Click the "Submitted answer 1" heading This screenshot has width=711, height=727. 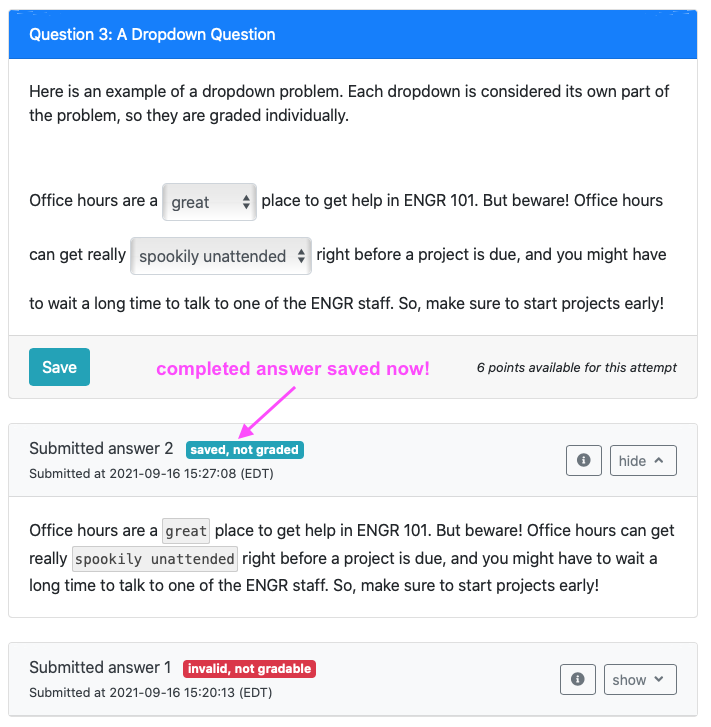pyautogui.click(x=100, y=667)
